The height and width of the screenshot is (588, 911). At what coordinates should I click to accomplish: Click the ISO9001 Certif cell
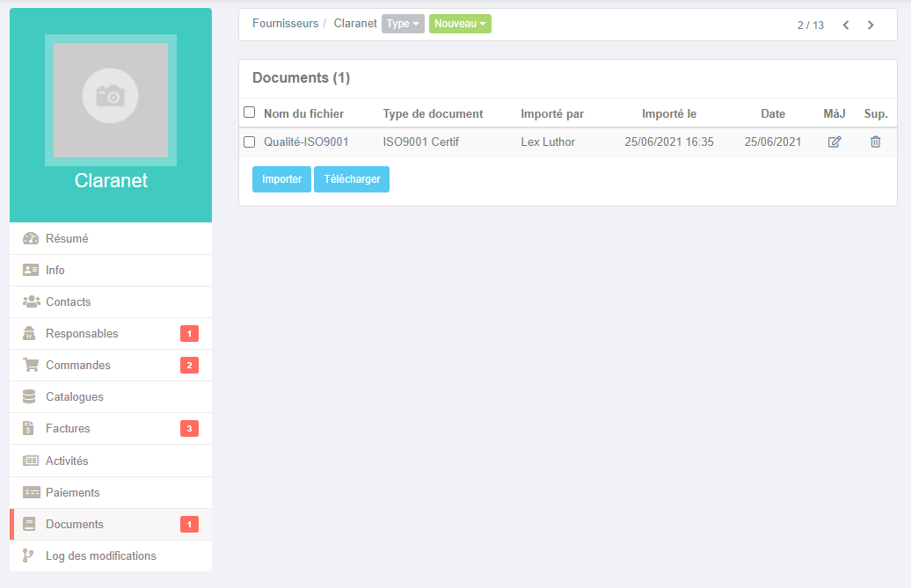[420, 142]
